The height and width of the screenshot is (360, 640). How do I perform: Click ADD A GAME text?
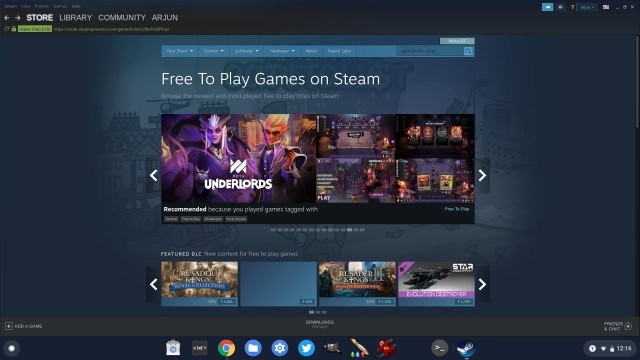pyautogui.click(x=28, y=326)
